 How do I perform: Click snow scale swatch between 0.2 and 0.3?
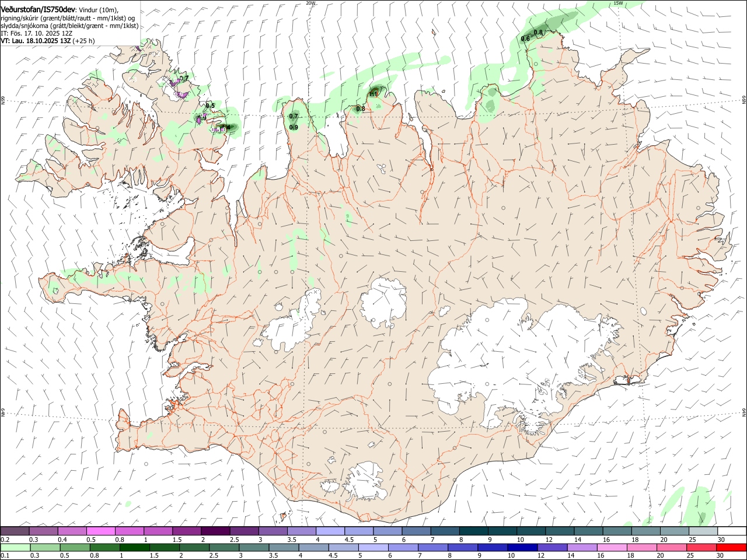tap(15, 531)
